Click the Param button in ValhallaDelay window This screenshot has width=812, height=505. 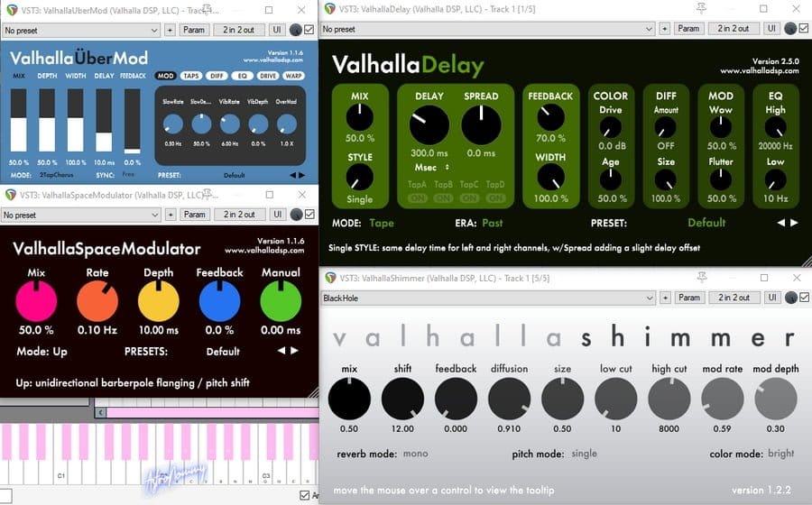688,29
